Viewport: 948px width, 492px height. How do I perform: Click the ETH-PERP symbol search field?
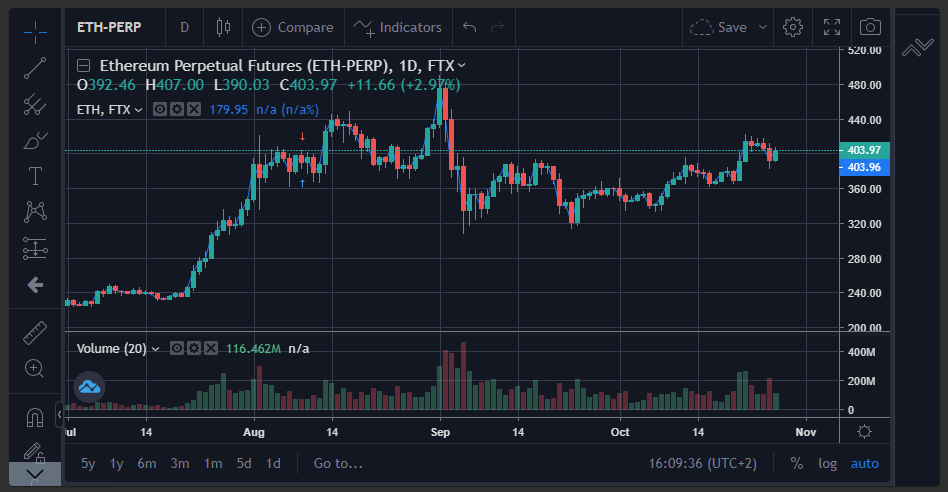[x=109, y=27]
